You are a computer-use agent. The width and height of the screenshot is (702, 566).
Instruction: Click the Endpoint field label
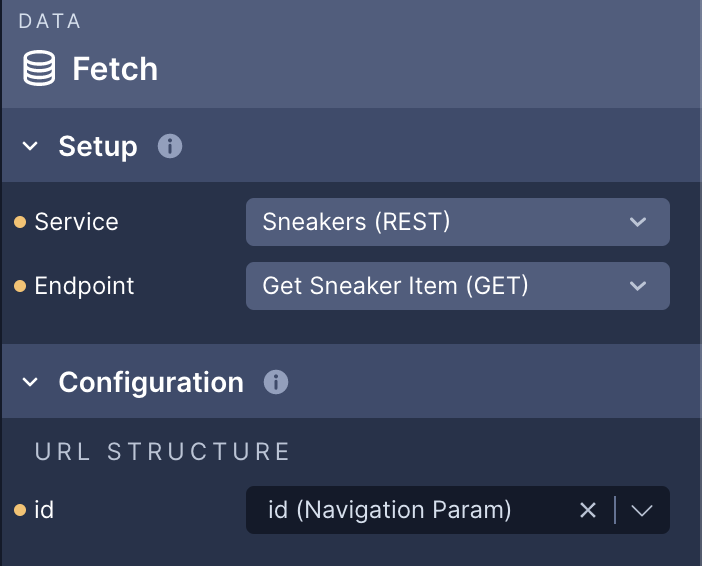click(x=84, y=286)
